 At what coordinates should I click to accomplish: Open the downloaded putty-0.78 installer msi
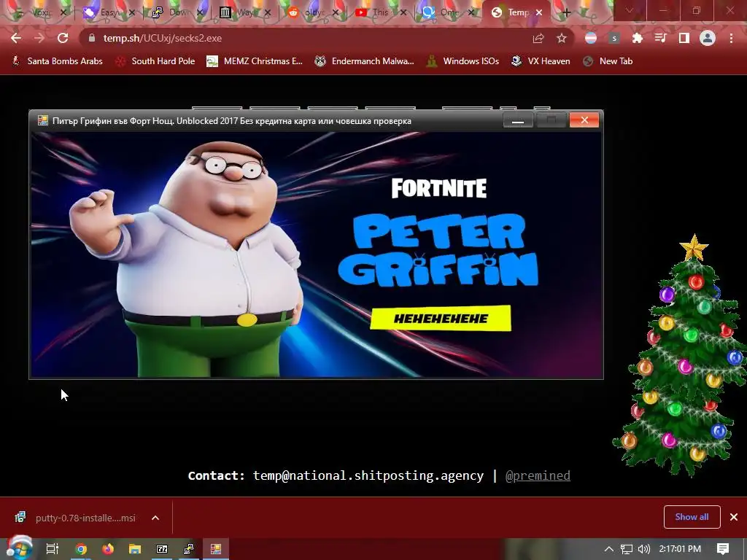coord(76,518)
